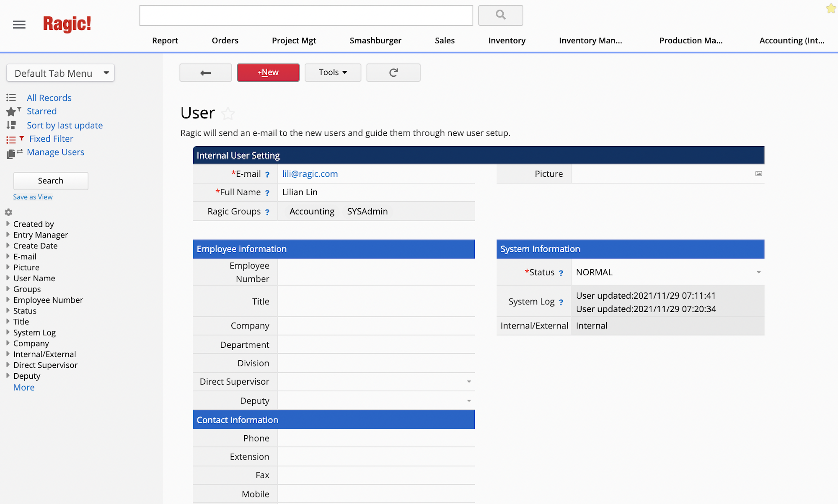The image size is (838, 504).
Task: Open help for E-mail field
Action: pyautogui.click(x=267, y=174)
